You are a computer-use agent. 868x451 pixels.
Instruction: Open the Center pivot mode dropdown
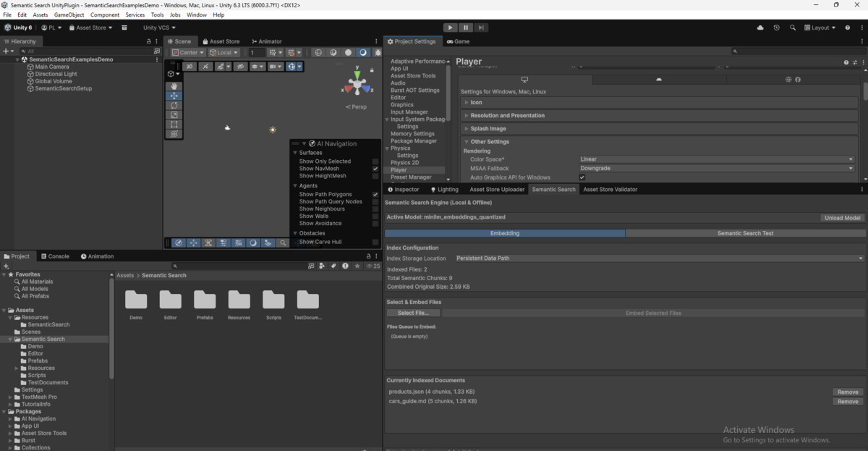188,53
